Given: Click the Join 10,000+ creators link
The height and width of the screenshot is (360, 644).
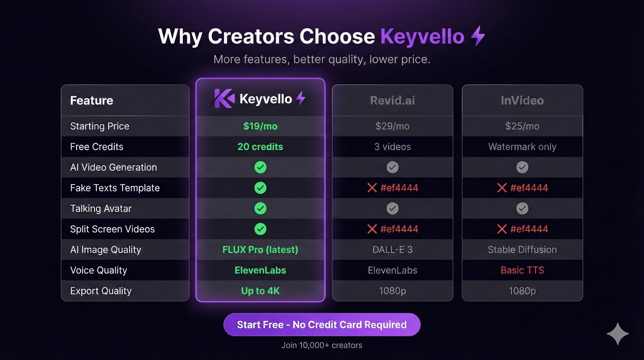Looking at the screenshot, I should [x=322, y=345].
